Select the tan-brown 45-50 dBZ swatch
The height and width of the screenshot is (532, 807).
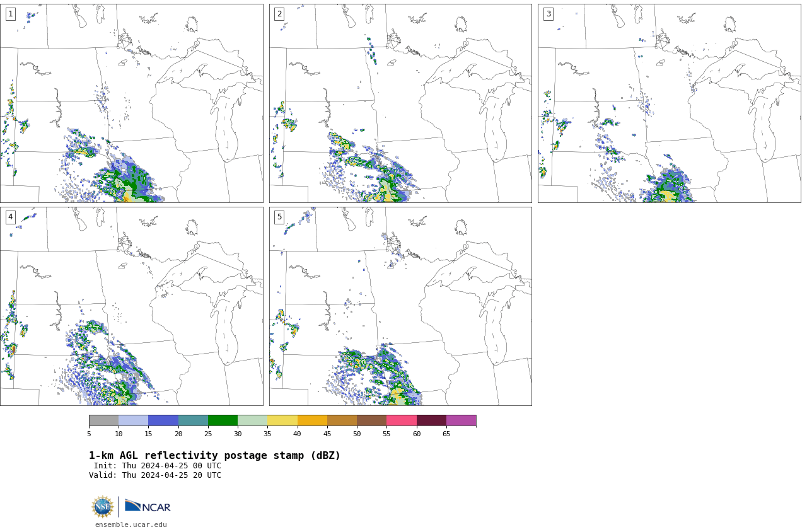pos(342,420)
